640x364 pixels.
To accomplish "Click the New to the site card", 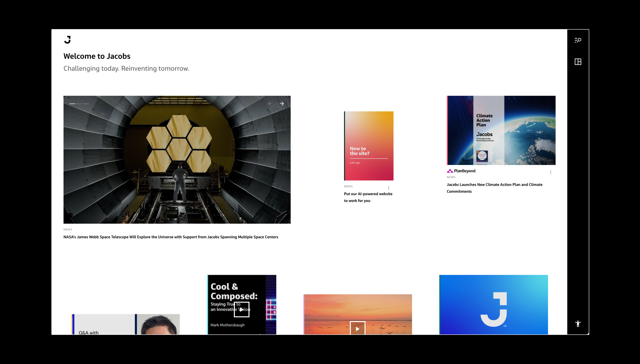I will (369, 146).
